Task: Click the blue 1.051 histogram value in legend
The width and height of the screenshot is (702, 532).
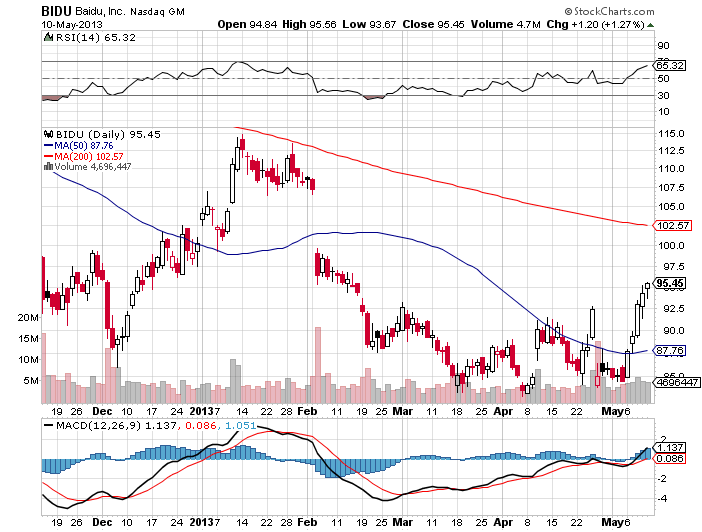Action: point(240,425)
